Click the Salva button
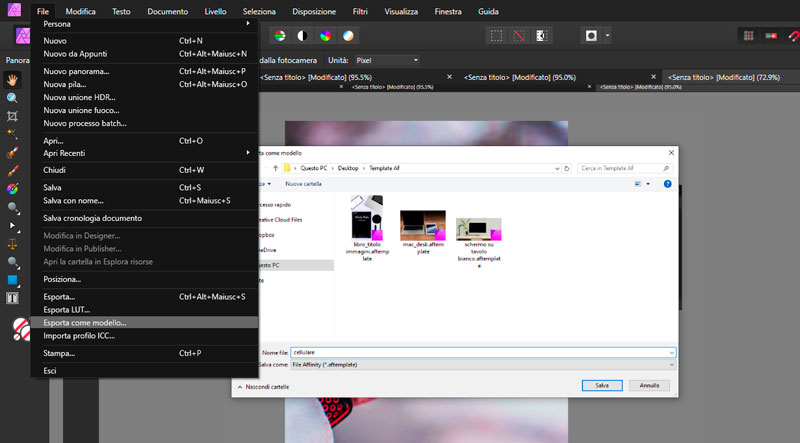 [602, 385]
